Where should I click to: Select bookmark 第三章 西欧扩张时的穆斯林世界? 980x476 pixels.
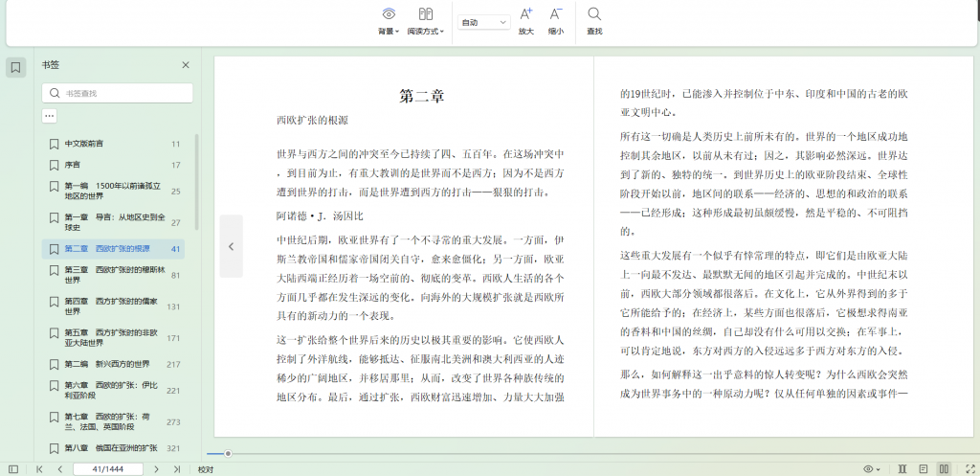click(x=115, y=276)
